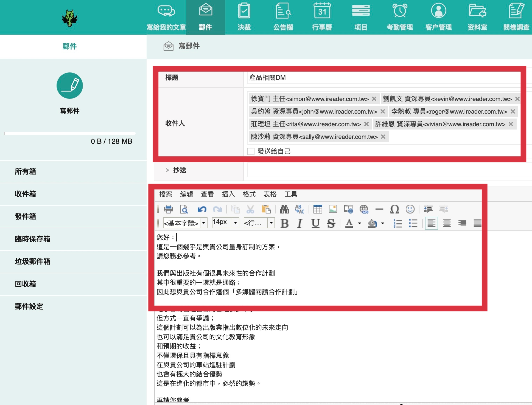This screenshot has width=532, height=405.
Task: Check the 發送給自己 checkbox
Action: pyautogui.click(x=251, y=151)
